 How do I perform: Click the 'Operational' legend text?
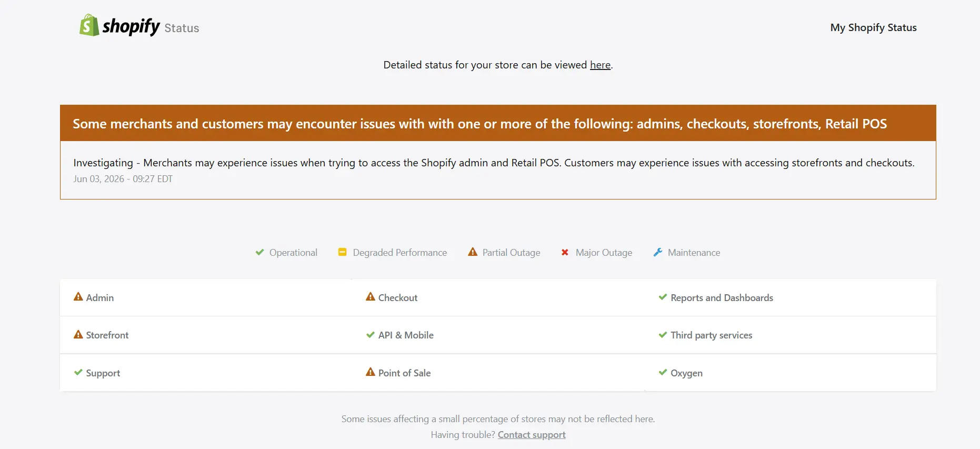point(293,253)
